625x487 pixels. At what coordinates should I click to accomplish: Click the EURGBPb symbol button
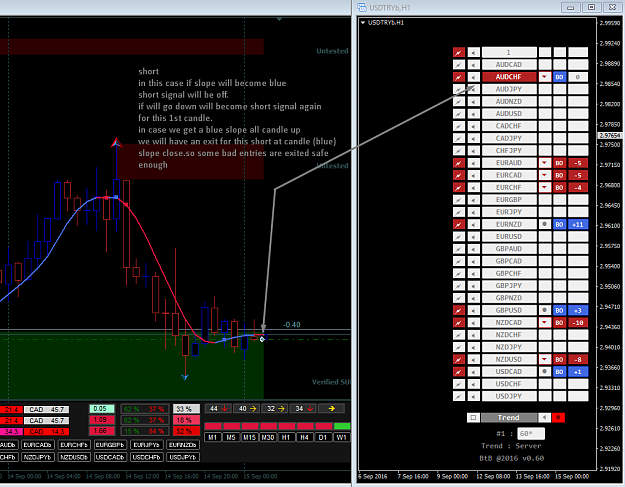tap(110, 445)
